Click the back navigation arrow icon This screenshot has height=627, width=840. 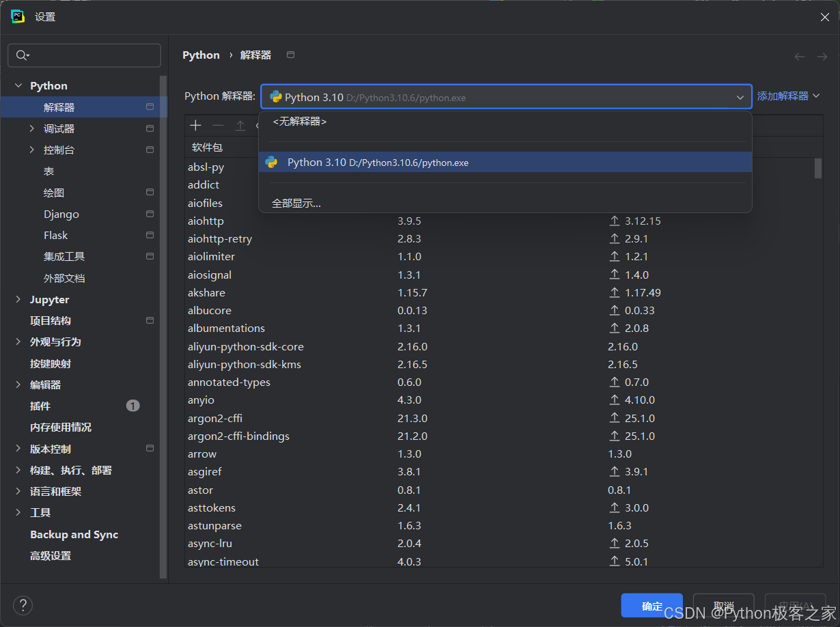pos(800,57)
